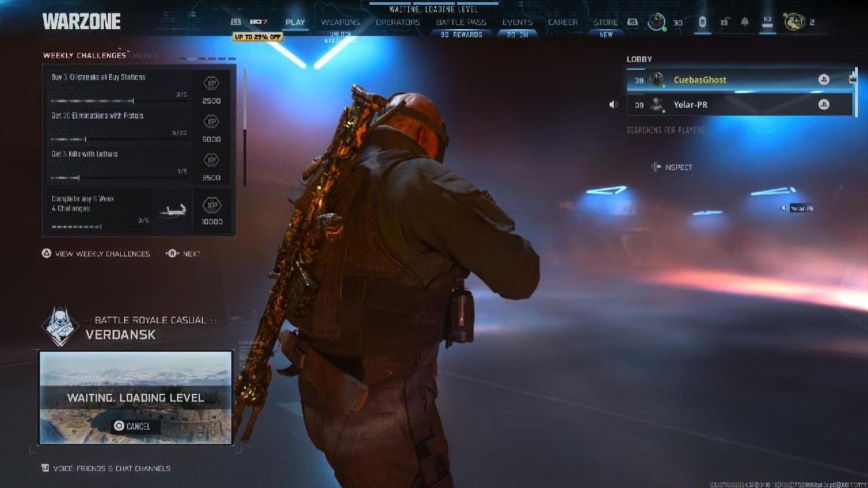Click the 'UP TO 25% OFF' badge
Viewport: 868px width, 488px height.
(258, 37)
